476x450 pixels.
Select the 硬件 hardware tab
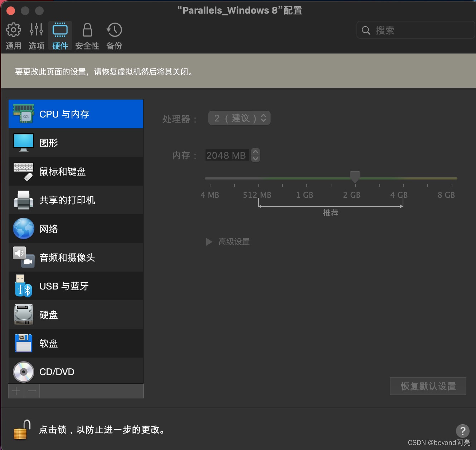coord(60,36)
